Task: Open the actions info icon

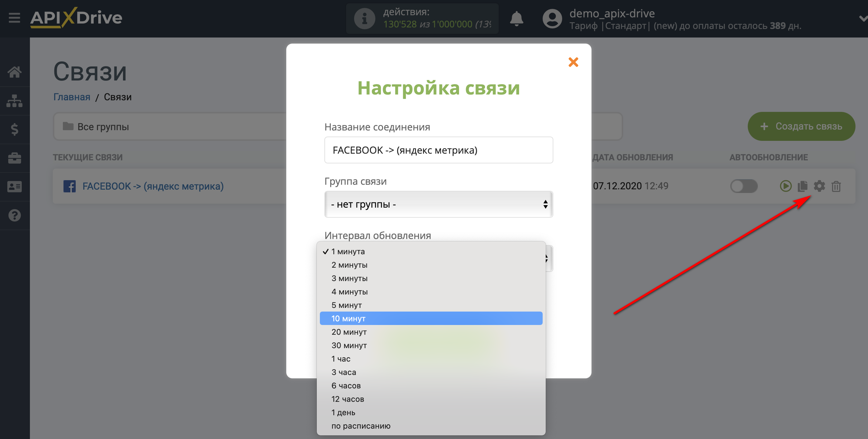Action: (364, 19)
